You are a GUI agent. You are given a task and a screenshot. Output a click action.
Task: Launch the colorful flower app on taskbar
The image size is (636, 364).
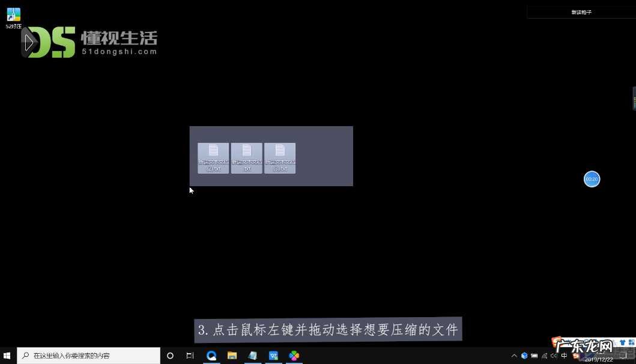294,355
